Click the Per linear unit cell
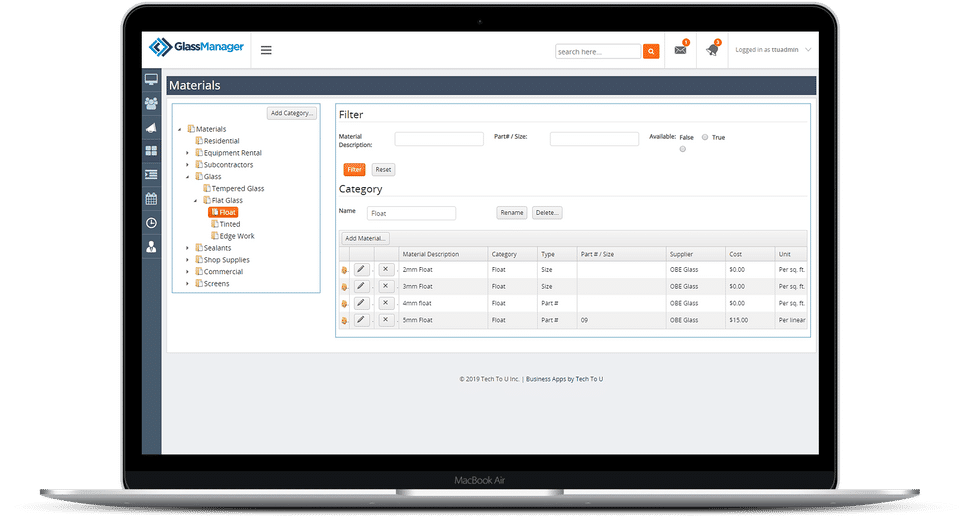Image resolution: width=960 pixels, height=516 pixels. (x=792, y=320)
